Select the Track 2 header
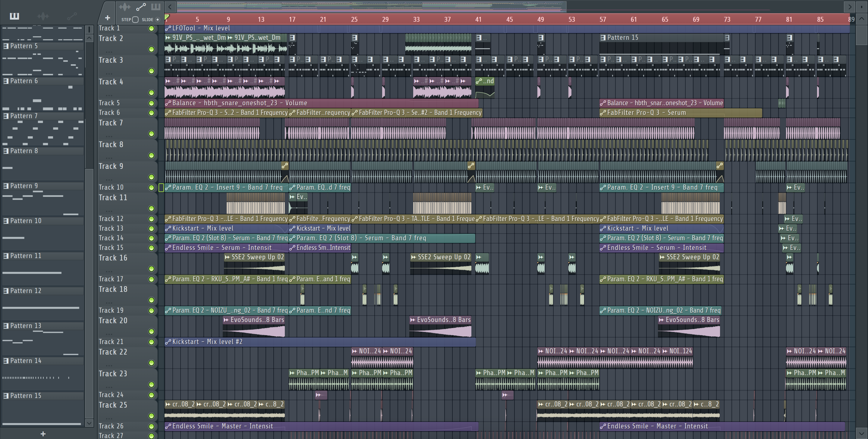This screenshot has height=439, width=868. point(127,44)
